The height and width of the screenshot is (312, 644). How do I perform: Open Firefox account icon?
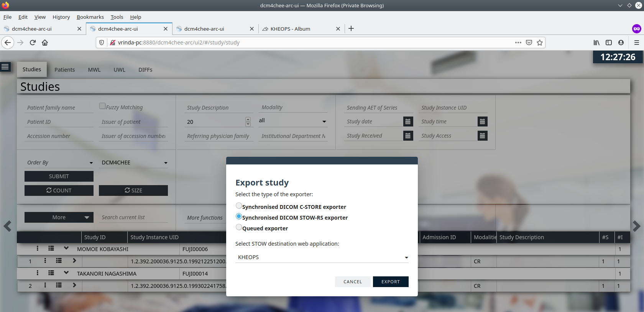pyautogui.click(x=621, y=43)
